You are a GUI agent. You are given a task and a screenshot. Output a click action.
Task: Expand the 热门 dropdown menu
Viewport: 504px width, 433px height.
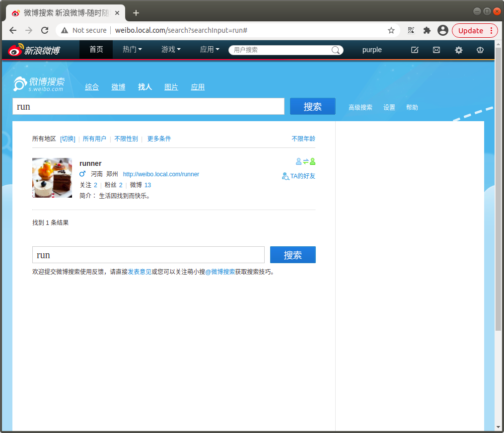coord(132,50)
